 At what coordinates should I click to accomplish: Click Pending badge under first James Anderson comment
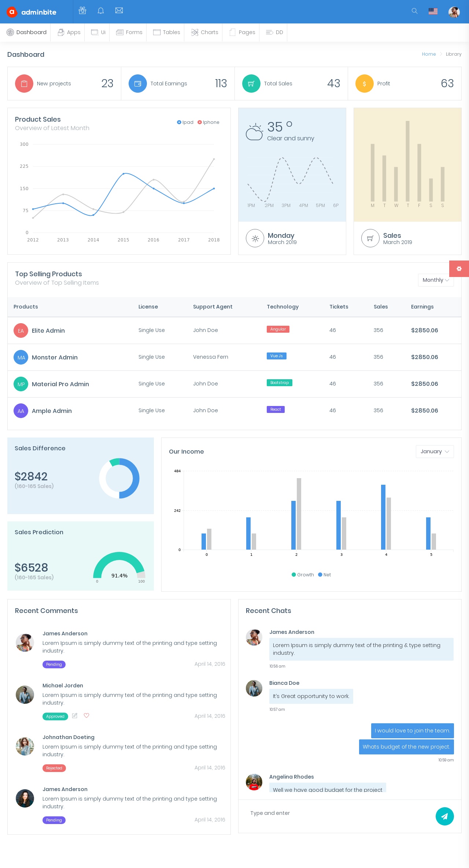54,664
